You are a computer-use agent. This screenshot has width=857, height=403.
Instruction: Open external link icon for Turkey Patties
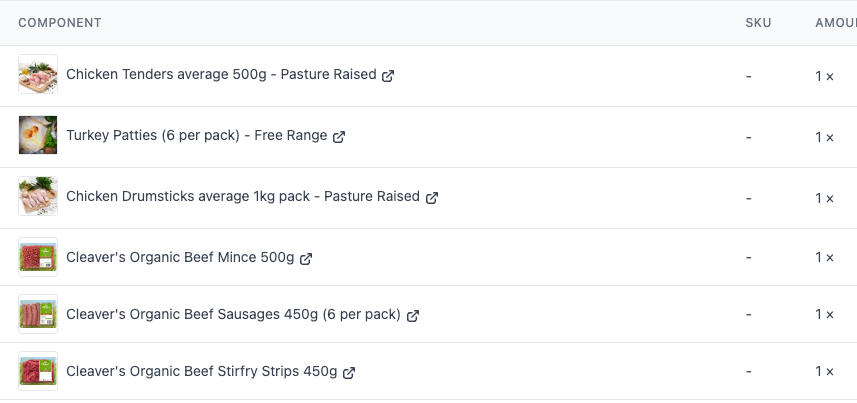click(x=339, y=137)
